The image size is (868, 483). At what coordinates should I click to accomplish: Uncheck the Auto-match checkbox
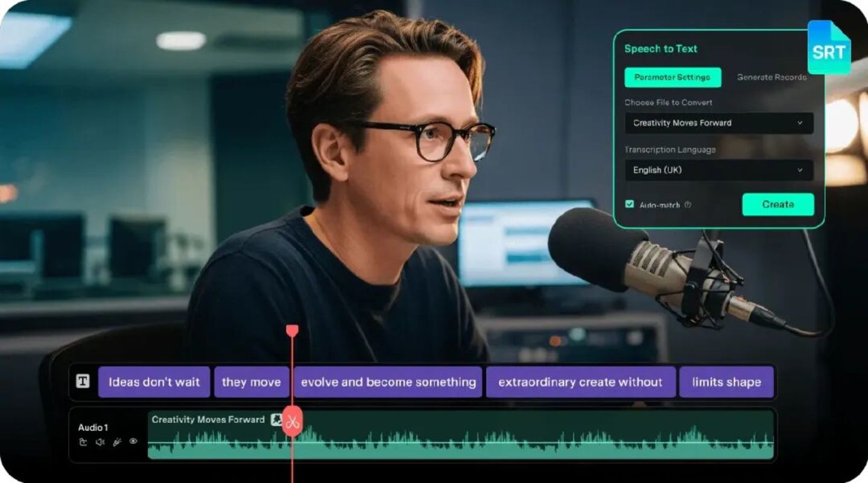(629, 204)
